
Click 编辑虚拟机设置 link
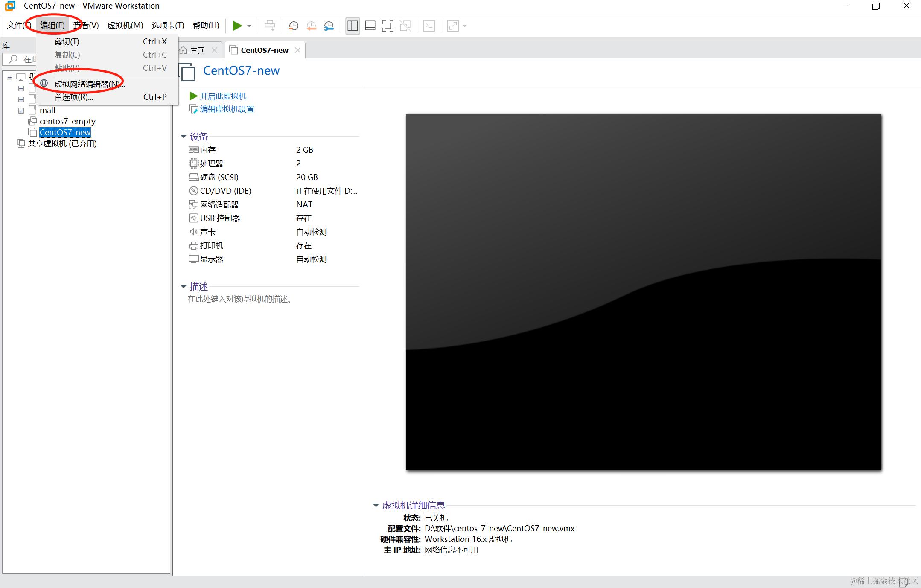(x=226, y=109)
